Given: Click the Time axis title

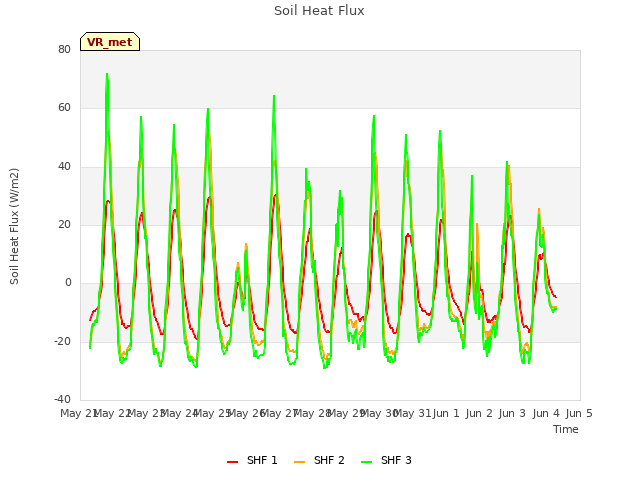Looking at the screenshot, I should (566, 429).
